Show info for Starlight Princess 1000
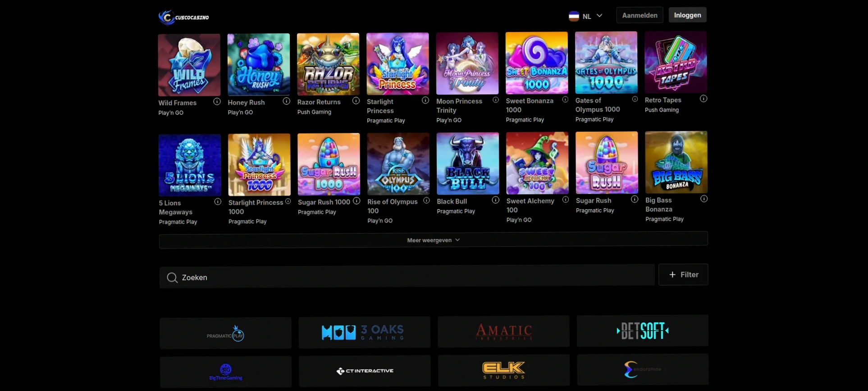Viewport: 868px width, 391px height. coord(288,201)
